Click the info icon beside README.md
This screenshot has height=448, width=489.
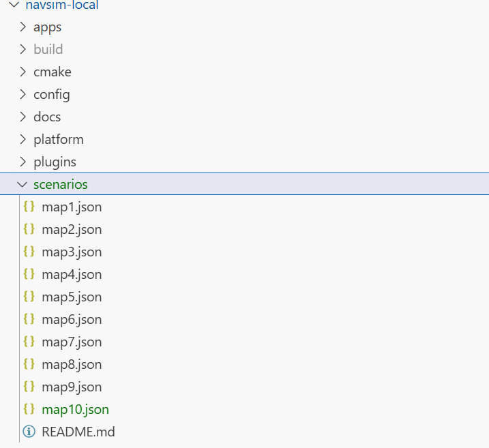coord(29,432)
